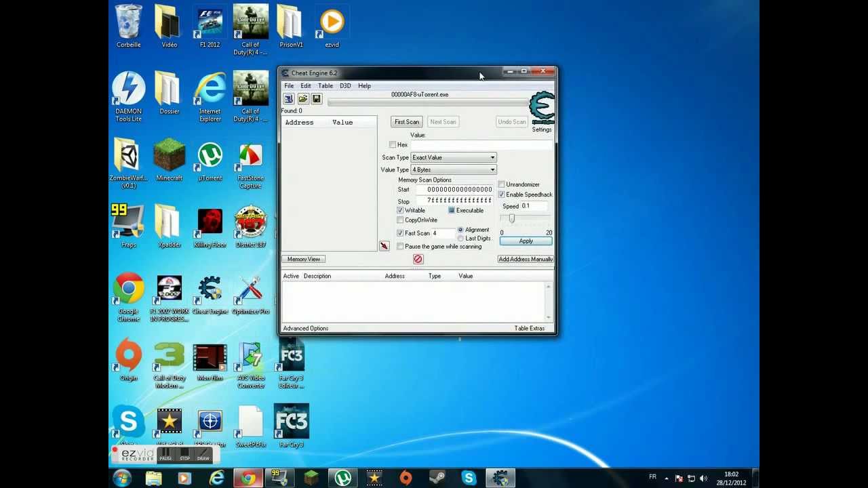Screen dimensions: 868x488
Task: Click the Start address field
Action: click(x=454, y=190)
